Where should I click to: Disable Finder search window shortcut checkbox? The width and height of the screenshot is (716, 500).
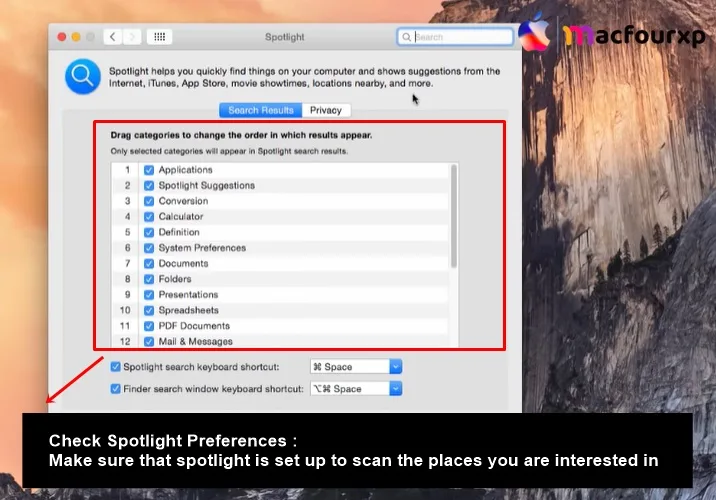pos(116,389)
